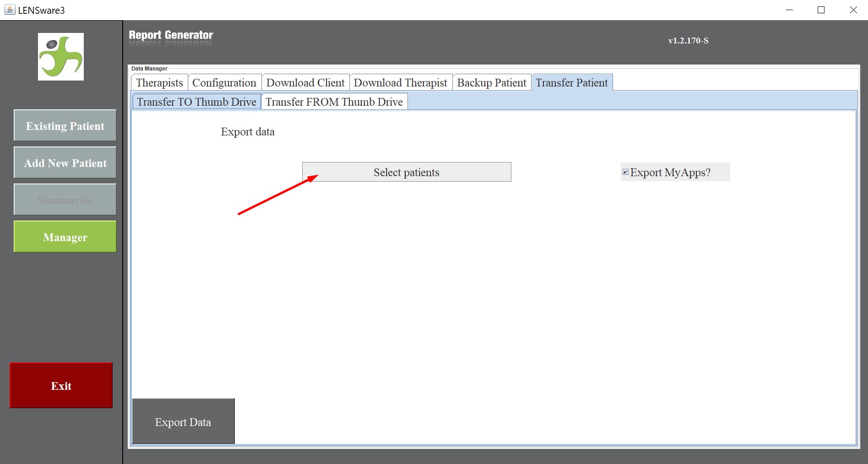This screenshot has width=868, height=464.
Task: Click Add New Patient button
Action: (65, 162)
